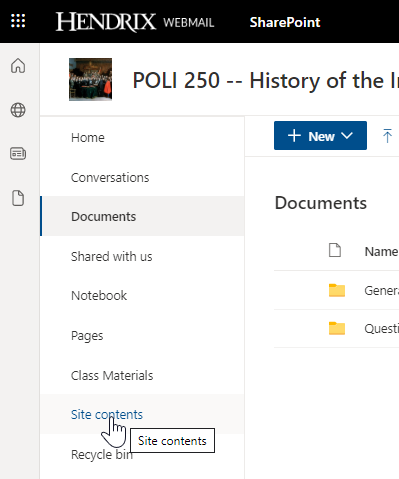This screenshot has height=479, width=399.
Task: Click the Hendrix Webmail logo
Action: coord(135,22)
